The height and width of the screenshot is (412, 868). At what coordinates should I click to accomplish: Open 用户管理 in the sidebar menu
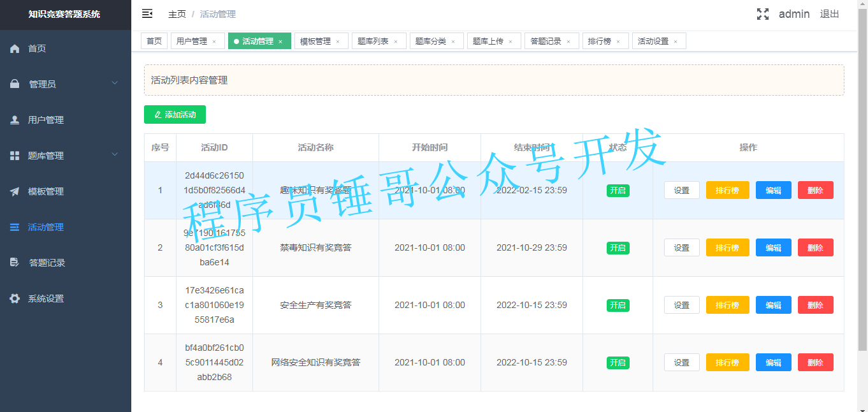[66, 120]
